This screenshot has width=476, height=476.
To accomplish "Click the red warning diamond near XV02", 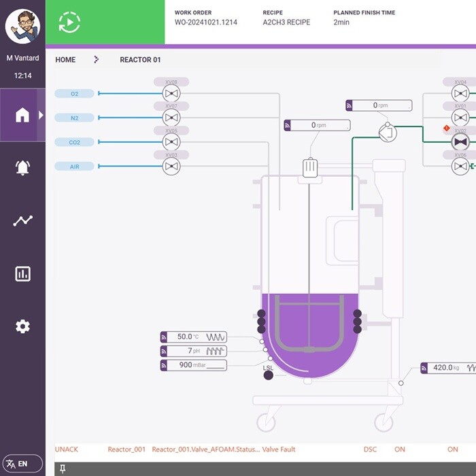I will 447,128.
